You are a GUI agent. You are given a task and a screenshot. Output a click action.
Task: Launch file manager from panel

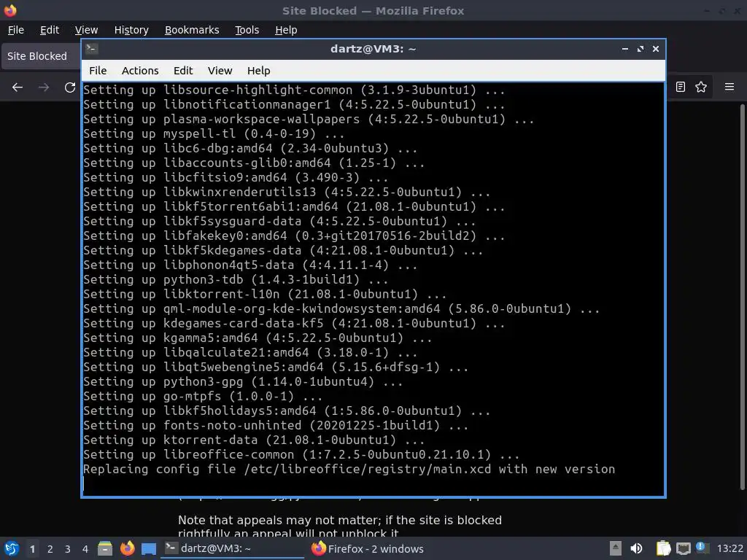105,548
